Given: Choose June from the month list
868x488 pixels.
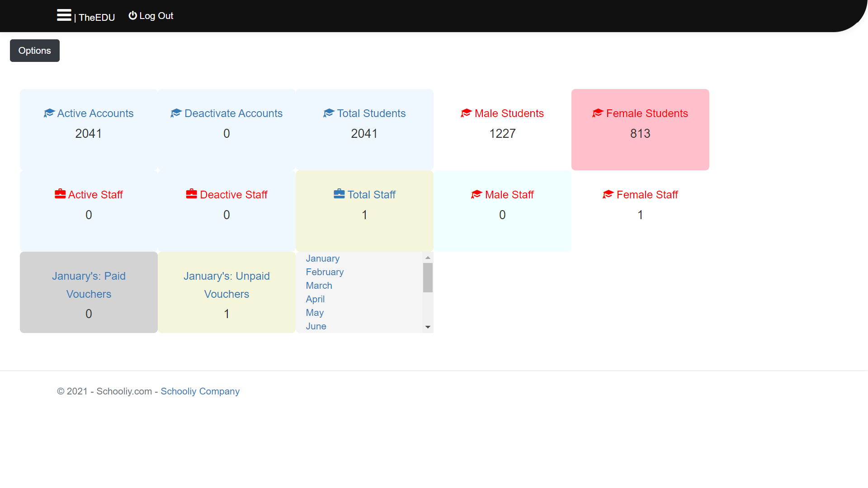Looking at the screenshot, I should 316,326.
